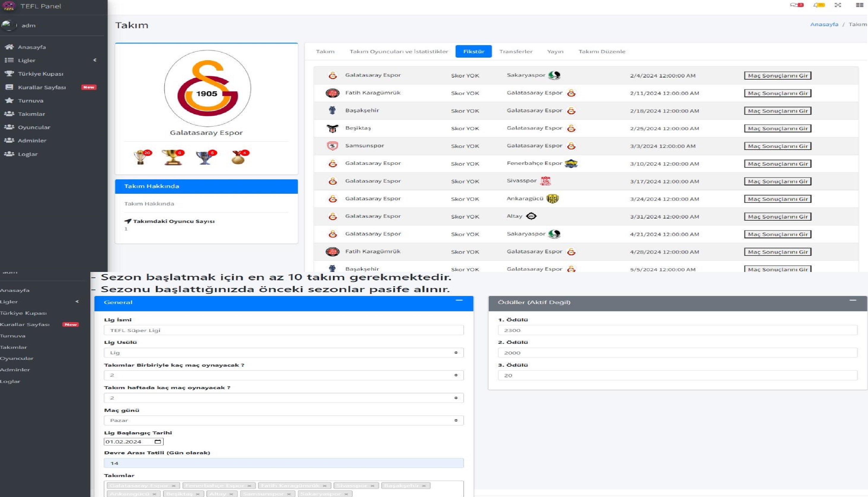
Task: Click Maç Sonuçlarını Gir for 2/4/2024 match
Action: [777, 75]
